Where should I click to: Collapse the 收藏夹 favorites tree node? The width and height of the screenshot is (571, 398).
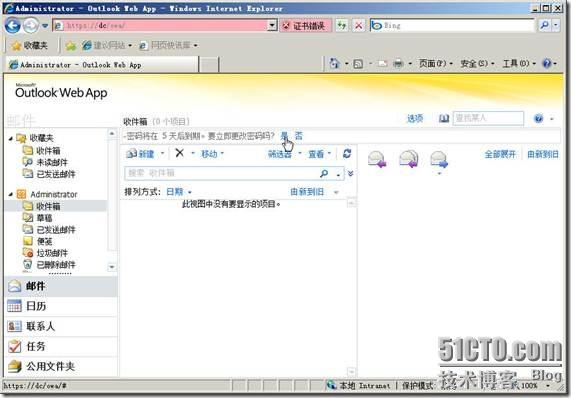(x=11, y=138)
